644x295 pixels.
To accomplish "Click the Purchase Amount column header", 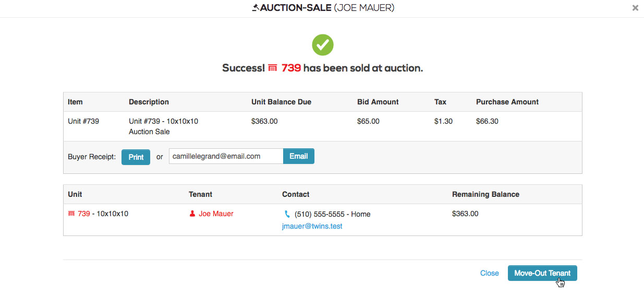I will (x=507, y=102).
